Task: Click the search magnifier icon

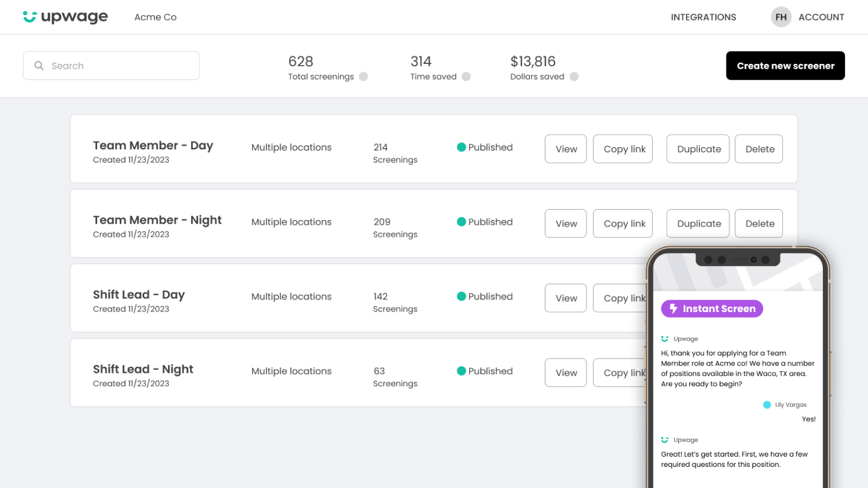Action: click(39, 66)
